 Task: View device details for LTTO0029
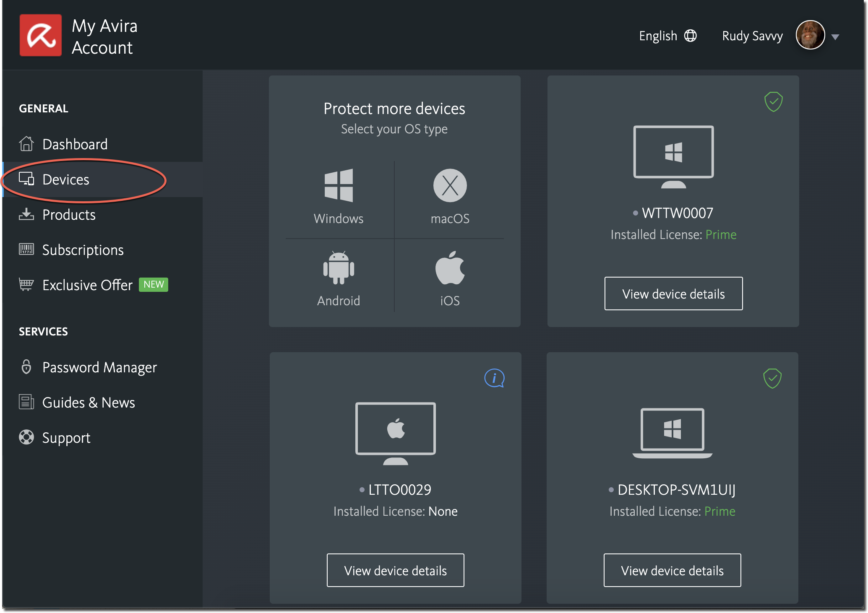[x=395, y=570]
